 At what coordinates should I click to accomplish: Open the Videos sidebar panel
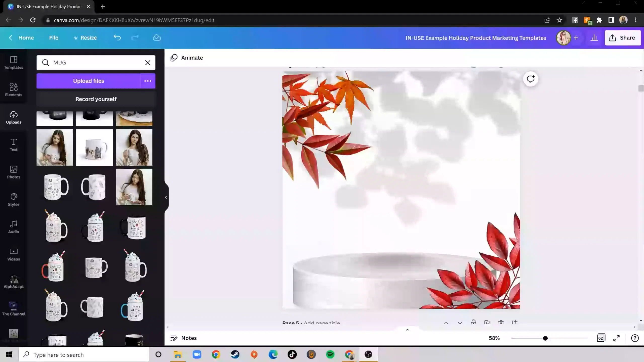14,254
